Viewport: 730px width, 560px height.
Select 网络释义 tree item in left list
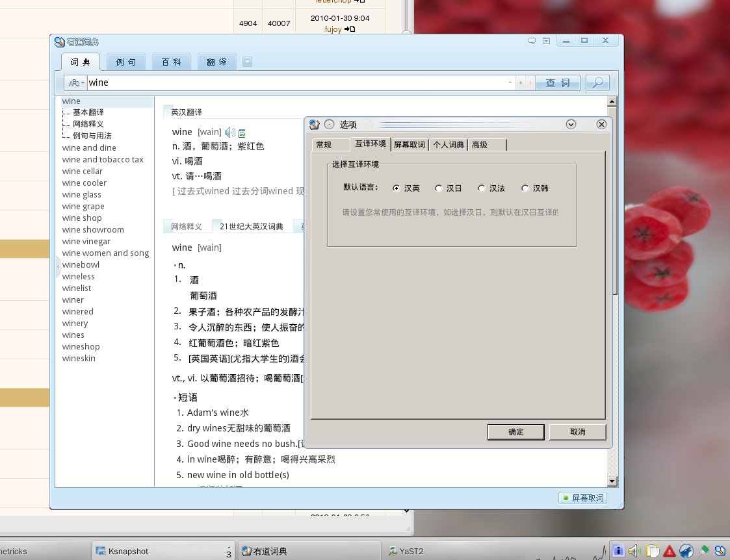coord(88,123)
